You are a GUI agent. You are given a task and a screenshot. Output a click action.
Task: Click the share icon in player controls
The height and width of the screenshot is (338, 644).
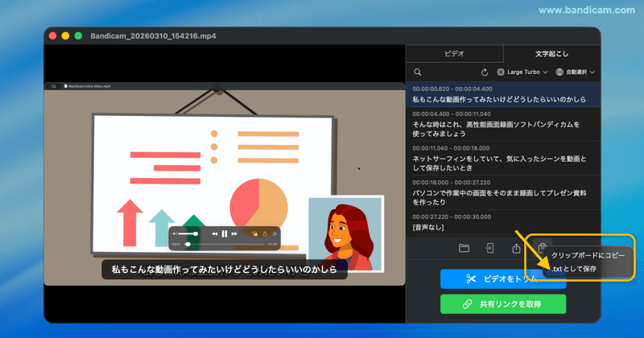[265, 233]
